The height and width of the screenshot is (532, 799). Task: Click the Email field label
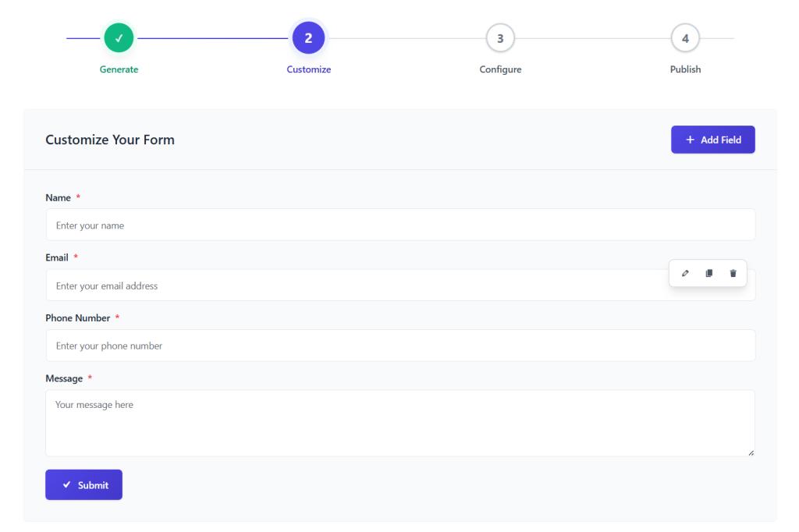[56, 258]
